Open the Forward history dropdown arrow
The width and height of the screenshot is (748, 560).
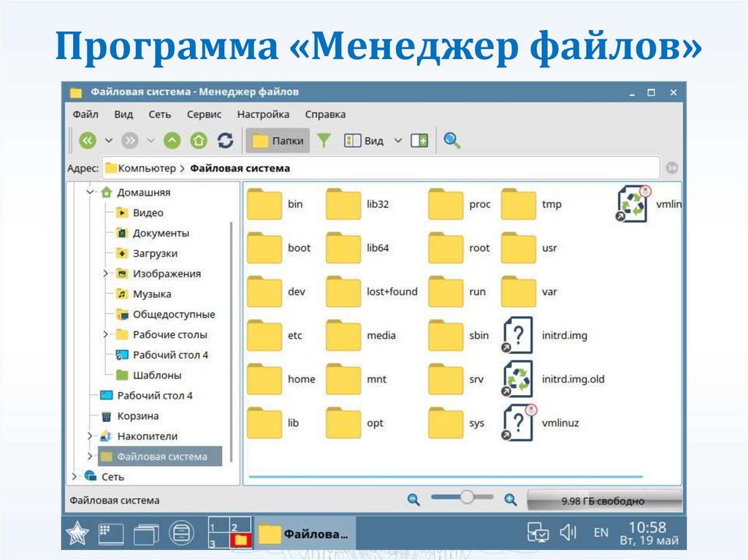tap(150, 141)
